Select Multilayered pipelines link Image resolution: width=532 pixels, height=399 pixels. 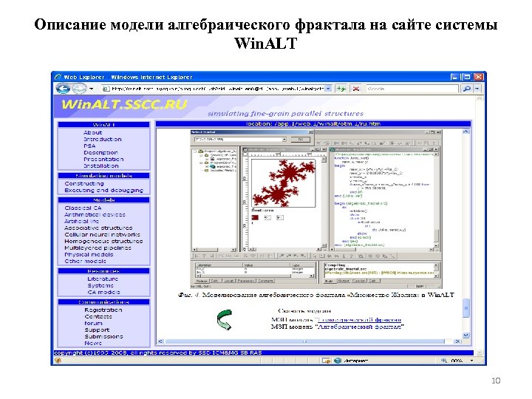point(98,248)
